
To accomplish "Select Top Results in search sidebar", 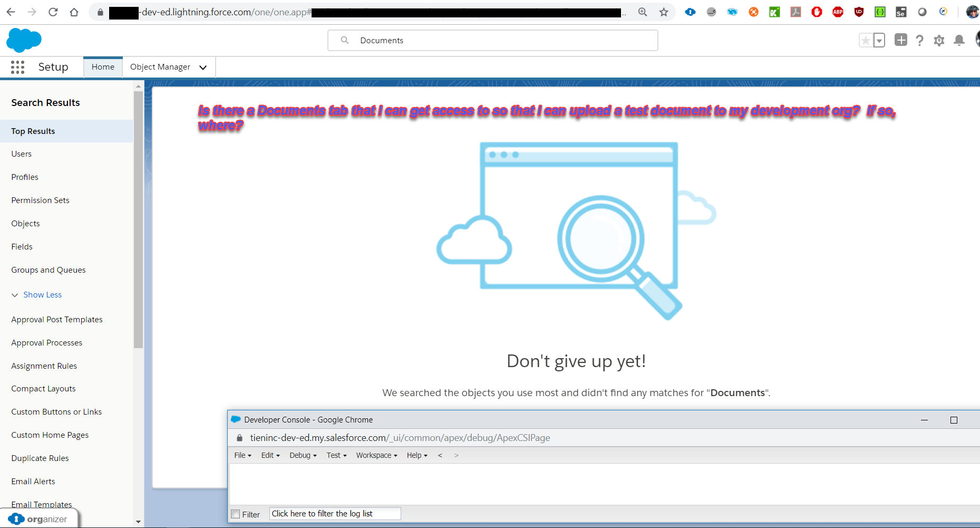I will click(x=66, y=131).
